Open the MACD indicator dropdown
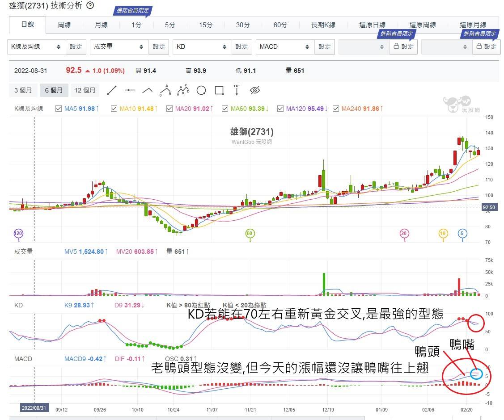Screen dimensions: 504x420 pos(285,47)
